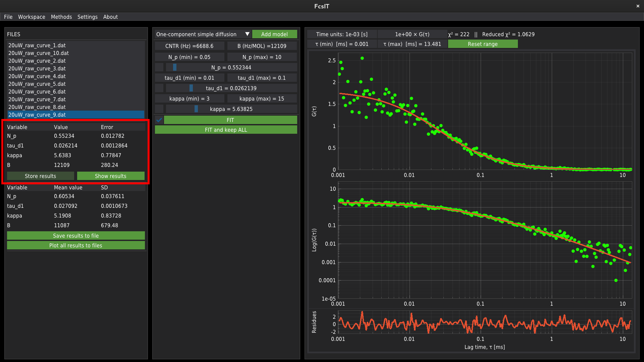This screenshot has height=362, width=644.
Task: Click Store results button
Action: coord(40,176)
